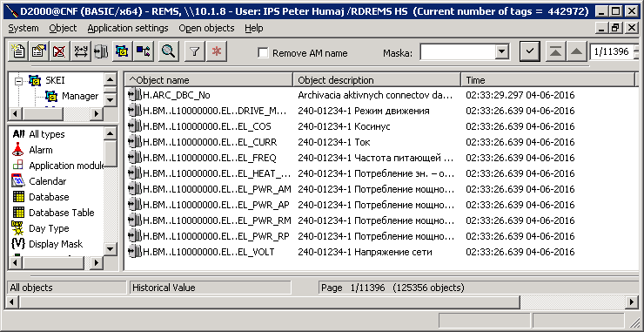Select the Alarm object type

(41, 150)
